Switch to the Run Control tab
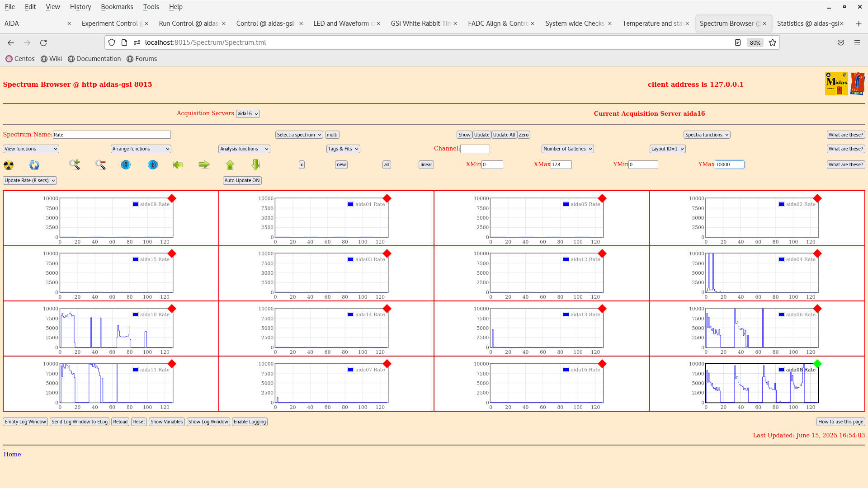Screen dimensions: 868x488 (x=189, y=23)
